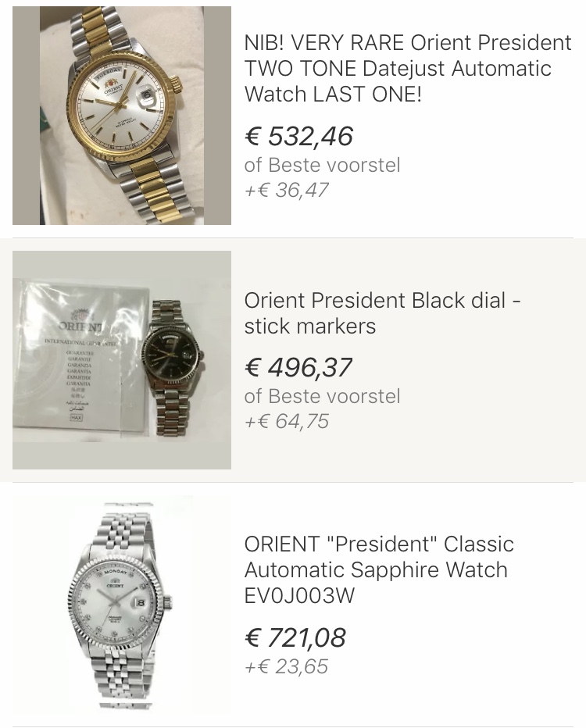Open the two-tone gold Orient watch photo
Screen dimensions: 586x728
122,116
